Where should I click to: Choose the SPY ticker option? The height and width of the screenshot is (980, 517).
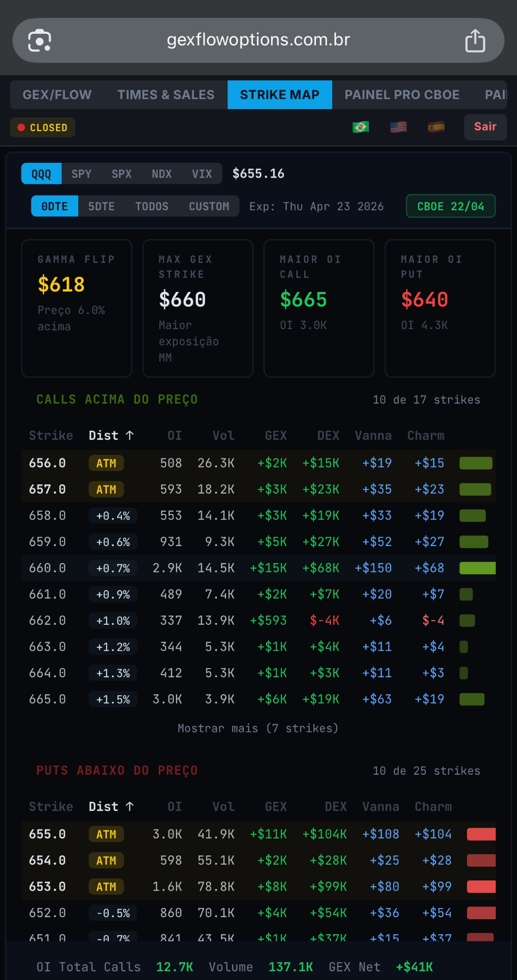(82, 174)
